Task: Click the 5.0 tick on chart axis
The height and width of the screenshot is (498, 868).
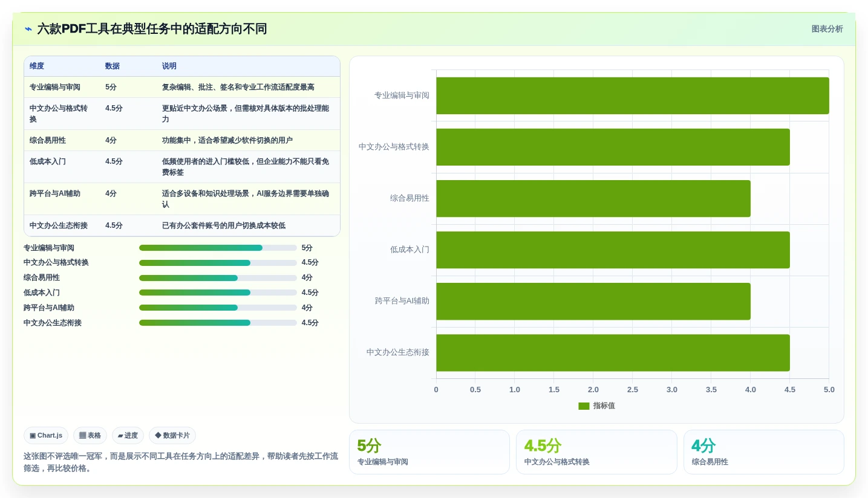Action: coord(829,390)
